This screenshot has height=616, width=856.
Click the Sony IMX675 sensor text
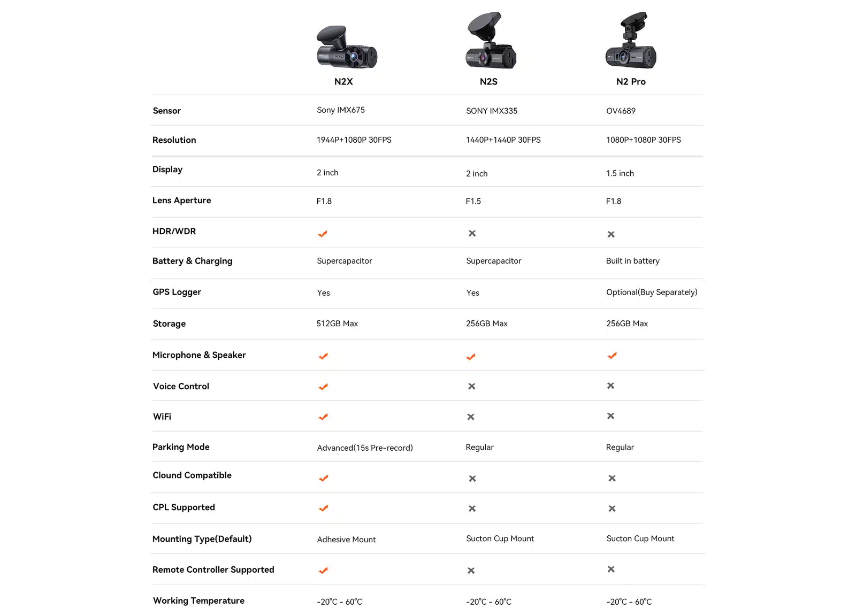click(341, 110)
